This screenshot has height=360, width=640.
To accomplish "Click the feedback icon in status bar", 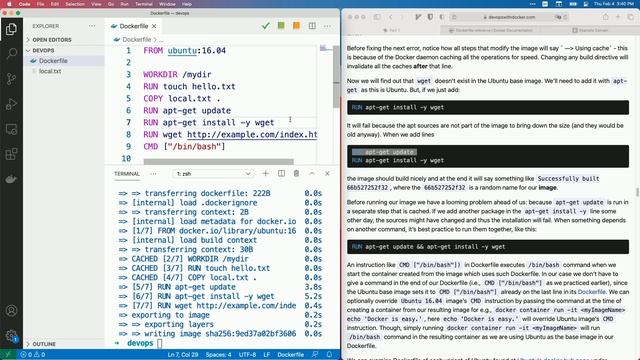I will point(315,355).
